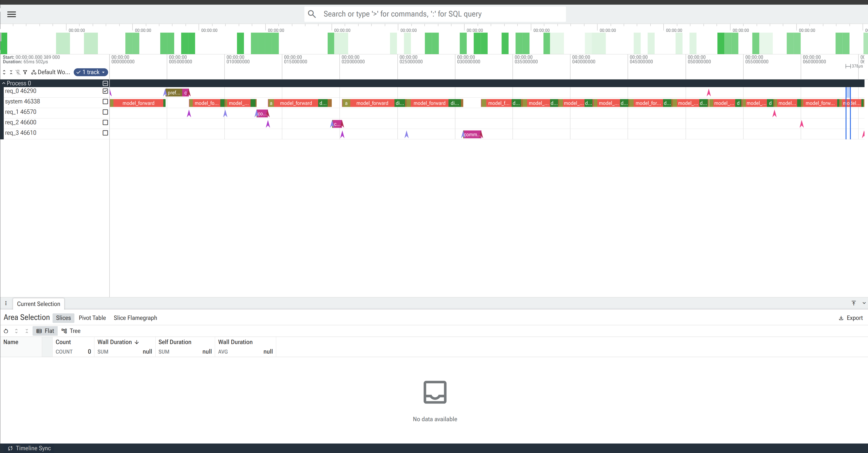
Task: Click the unpin all tracks icon
Action: coord(18,72)
